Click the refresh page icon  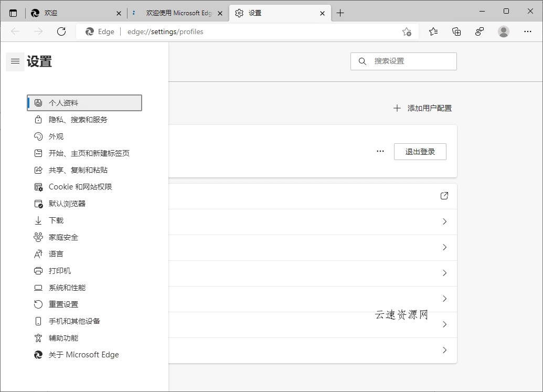pos(61,31)
